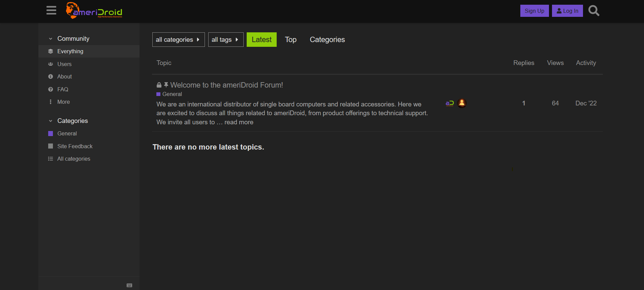644x290 pixels.
Task: Expand the More sidebar menu
Action: (63, 102)
